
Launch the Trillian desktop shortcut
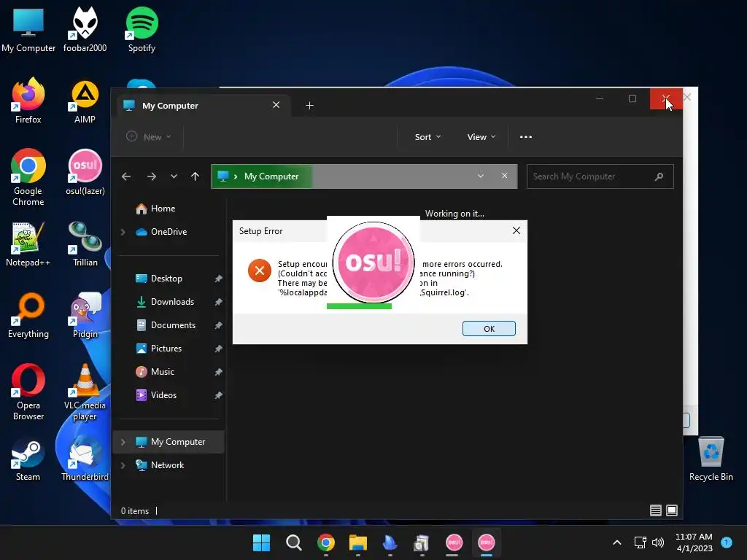[x=85, y=244]
